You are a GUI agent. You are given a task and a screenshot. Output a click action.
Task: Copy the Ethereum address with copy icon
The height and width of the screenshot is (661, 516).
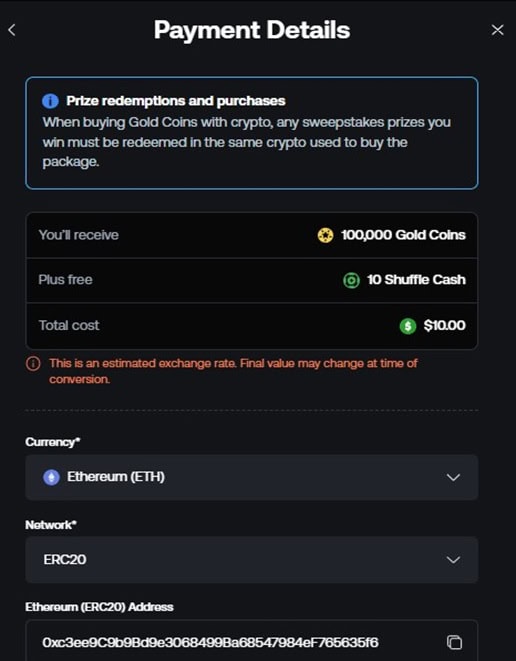pos(454,642)
